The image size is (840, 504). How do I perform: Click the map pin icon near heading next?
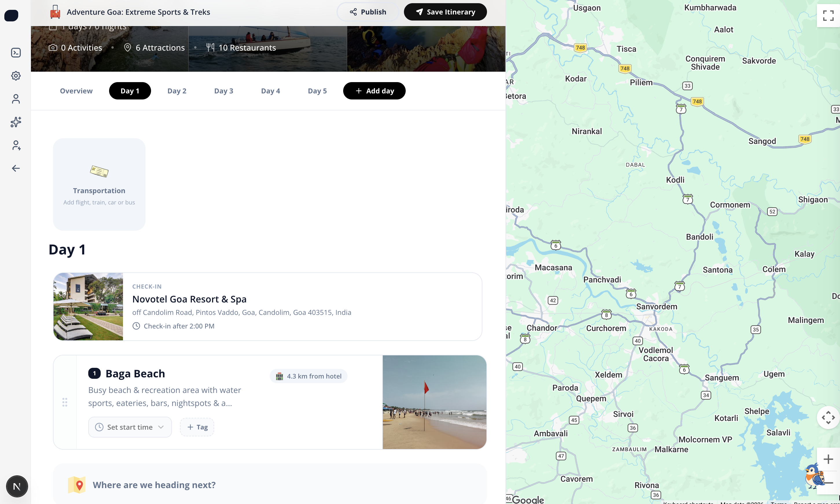pyautogui.click(x=77, y=485)
